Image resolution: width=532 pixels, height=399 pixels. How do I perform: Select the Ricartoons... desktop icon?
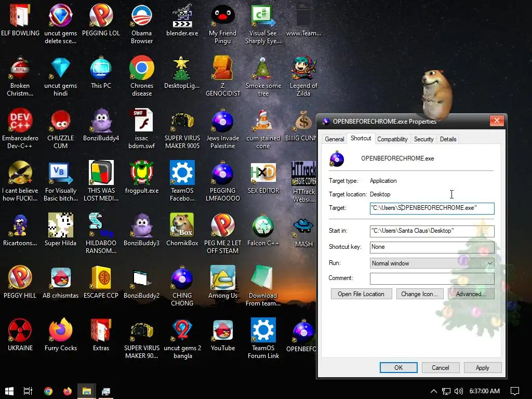pyautogui.click(x=20, y=230)
